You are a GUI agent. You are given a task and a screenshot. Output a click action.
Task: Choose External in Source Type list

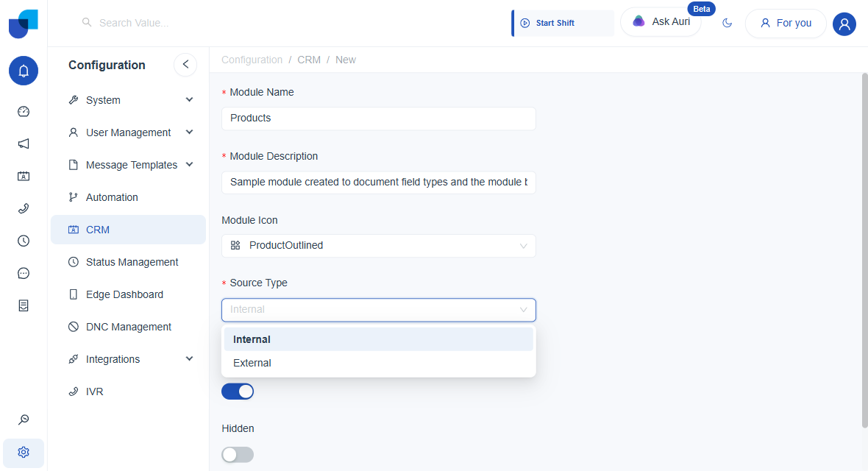click(379, 363)
